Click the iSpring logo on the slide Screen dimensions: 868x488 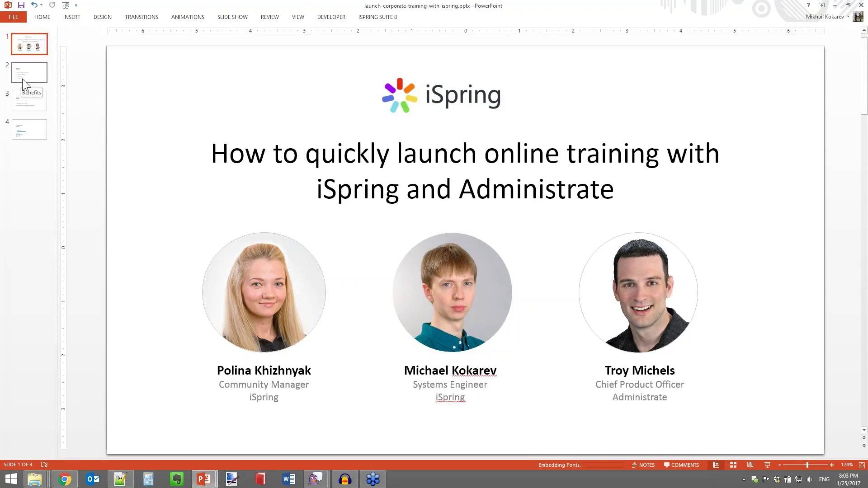pos(441,95)
